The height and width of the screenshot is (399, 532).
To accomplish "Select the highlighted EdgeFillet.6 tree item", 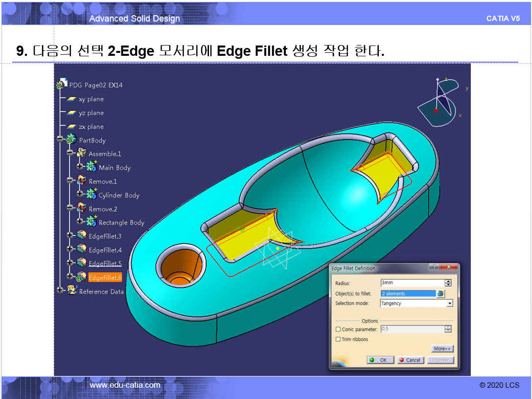I will point(105,278).
